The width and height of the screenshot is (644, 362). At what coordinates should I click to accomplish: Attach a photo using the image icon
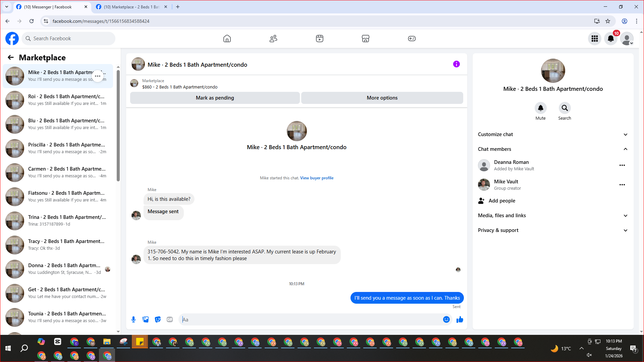tap(146, 319)
